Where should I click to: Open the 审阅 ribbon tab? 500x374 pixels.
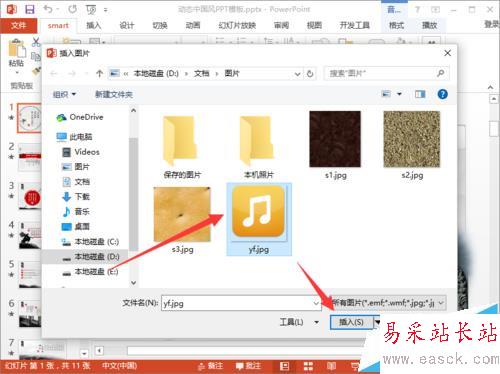pos(281,26)
